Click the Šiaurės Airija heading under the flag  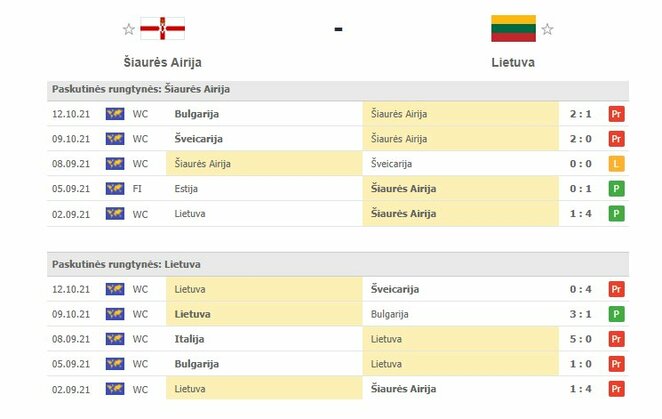pyautogui.click(x=163, y=62)
